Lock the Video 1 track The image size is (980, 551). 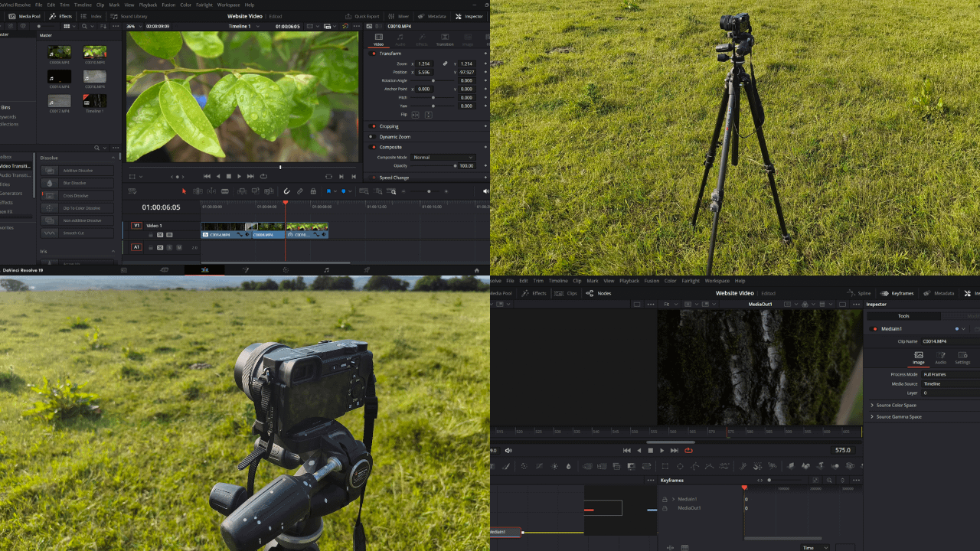150,235
